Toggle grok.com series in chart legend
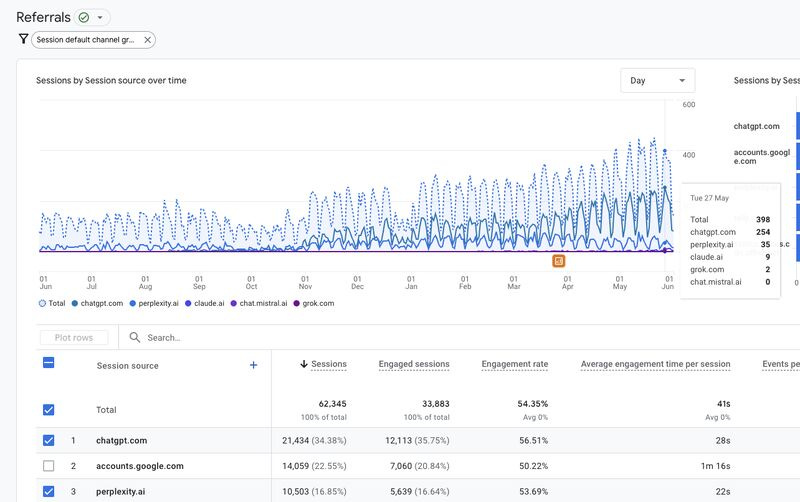The height and width of the screenshot is (502, 800). click(314, 303)
